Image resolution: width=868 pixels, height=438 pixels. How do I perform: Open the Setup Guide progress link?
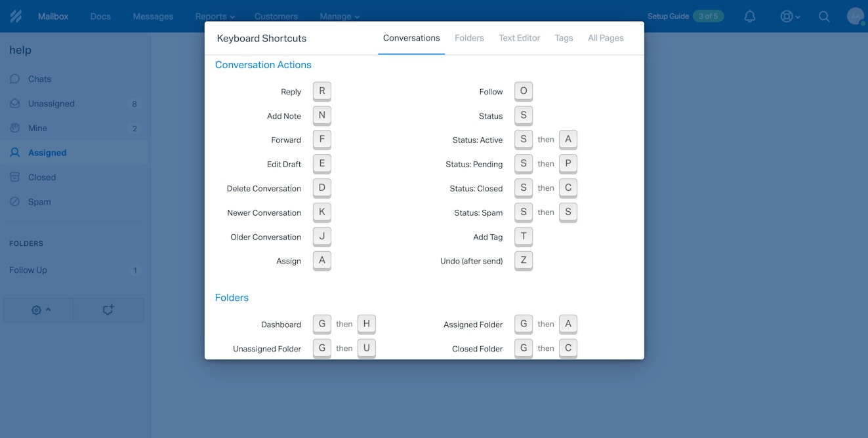coord(685,16)
